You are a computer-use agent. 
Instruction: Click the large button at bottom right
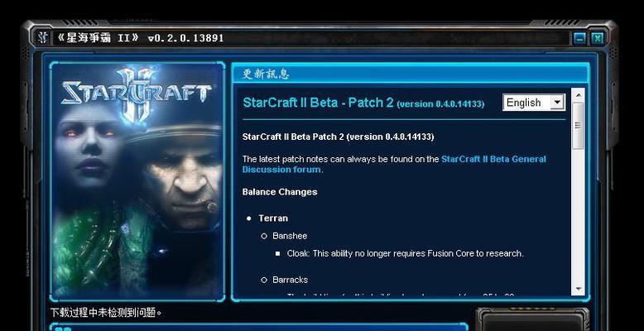[533, 320]
